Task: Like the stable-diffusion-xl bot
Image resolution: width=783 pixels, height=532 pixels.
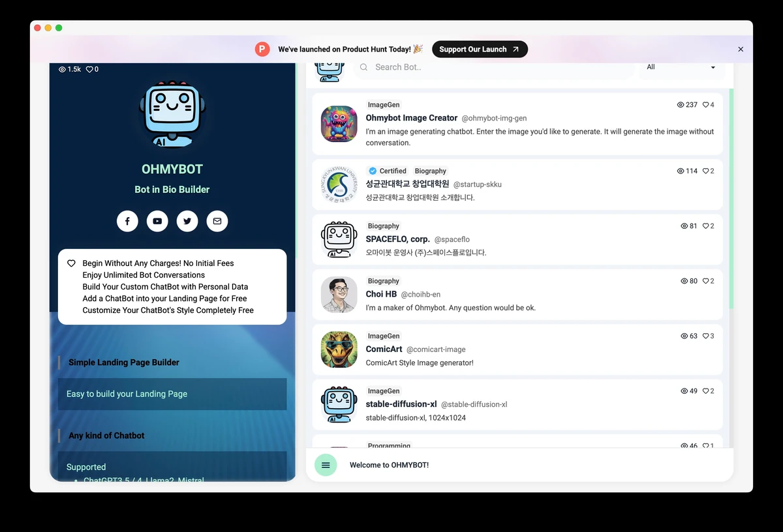Action: click(x=705, y=391)
